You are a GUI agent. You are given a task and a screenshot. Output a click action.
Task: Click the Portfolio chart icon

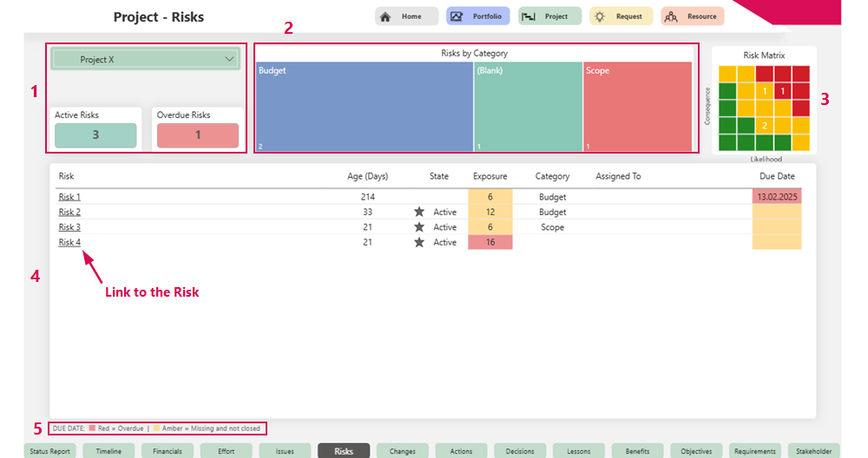pyautogui.click(x=457, y=16)
